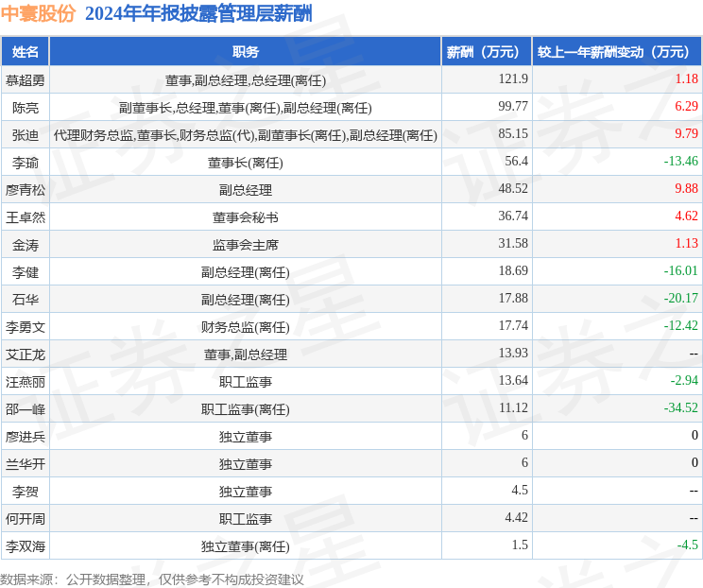Click the 姓名 column header
Viewport: 703px width, 588px height.
pyautogui.click(x=26, y=52)
